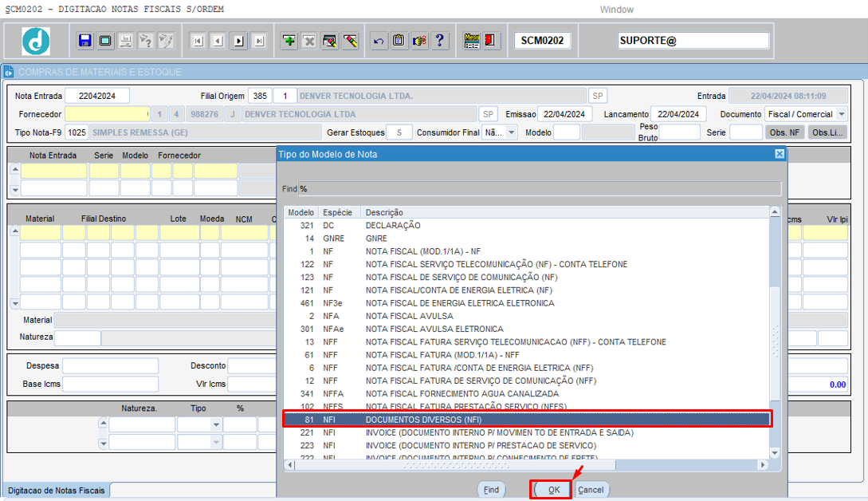This screenshot has height=501, width=868.
Task: Click the teal D logo icon
Action: pyautogui.click(x=36, y=41)
